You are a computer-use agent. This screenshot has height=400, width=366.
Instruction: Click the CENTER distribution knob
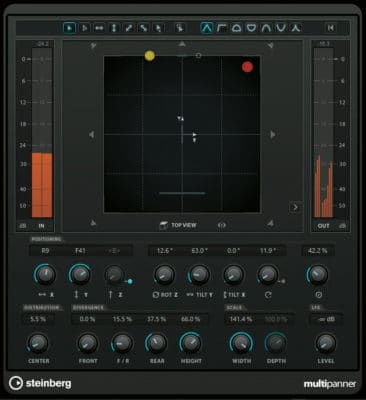click(38, 343)
